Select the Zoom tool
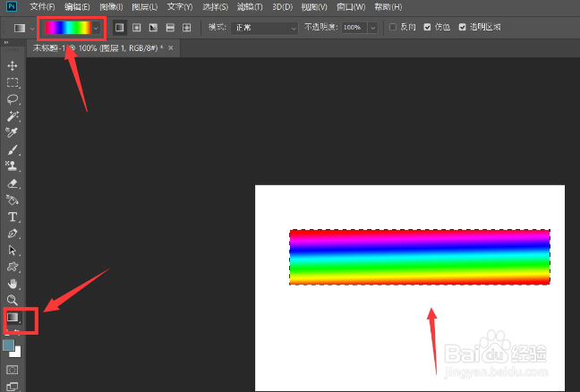Image resolution: width=580 pixels, height=392 pixels. tap(13, 300)
